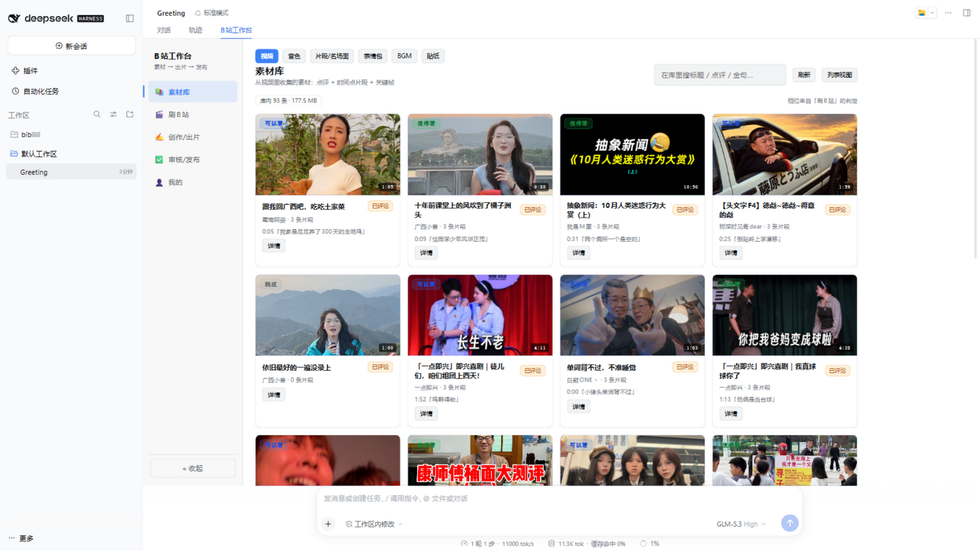Open 素材库 in the sidebar

(x=193, y=92)
